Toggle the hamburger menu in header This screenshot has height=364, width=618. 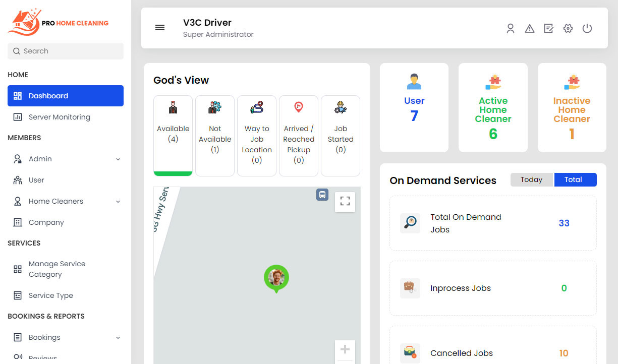click(160, 27)
